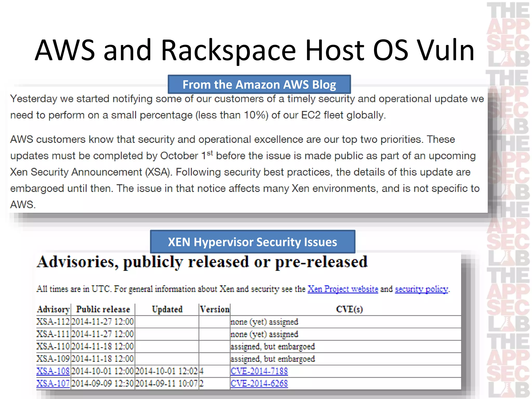Click the 'CVE(s)' column header
Viewport: 532px width, 399px height.
[x=349, y=309]
